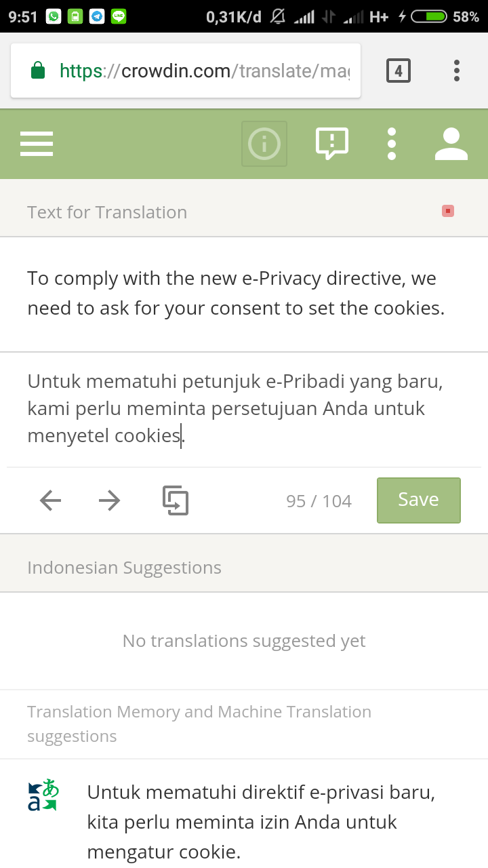Viewport: 488px width, 868px height.
Task: Click the machine translation engine icon
Action: click(43, 796)
